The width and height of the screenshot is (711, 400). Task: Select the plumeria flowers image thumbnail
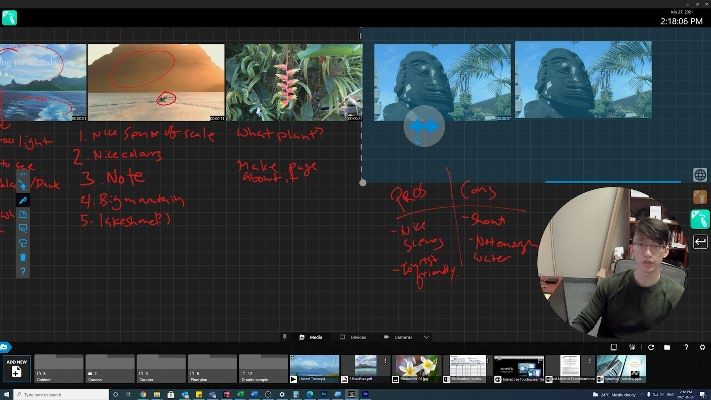click(x=416, y=369)
